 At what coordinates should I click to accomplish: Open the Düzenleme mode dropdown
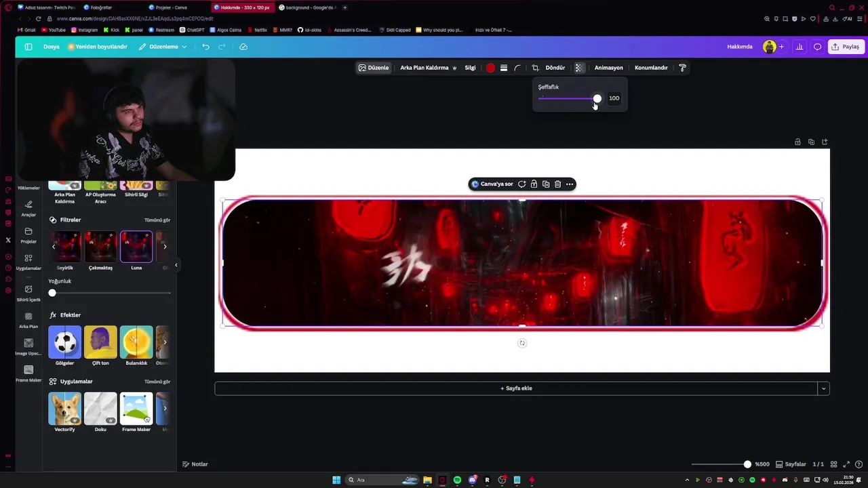[163, 47]
